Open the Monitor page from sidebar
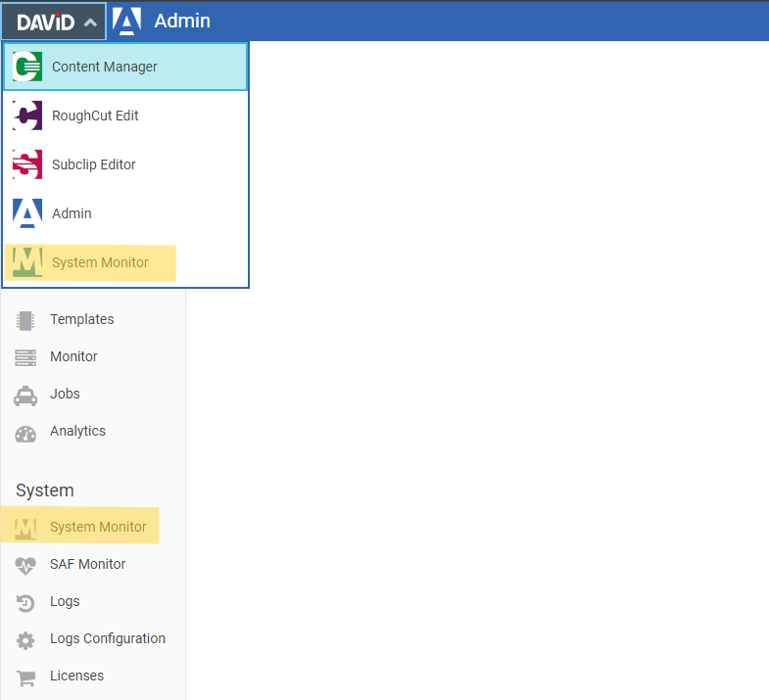The height and width of the screenshot is (700, 769). 73,356
